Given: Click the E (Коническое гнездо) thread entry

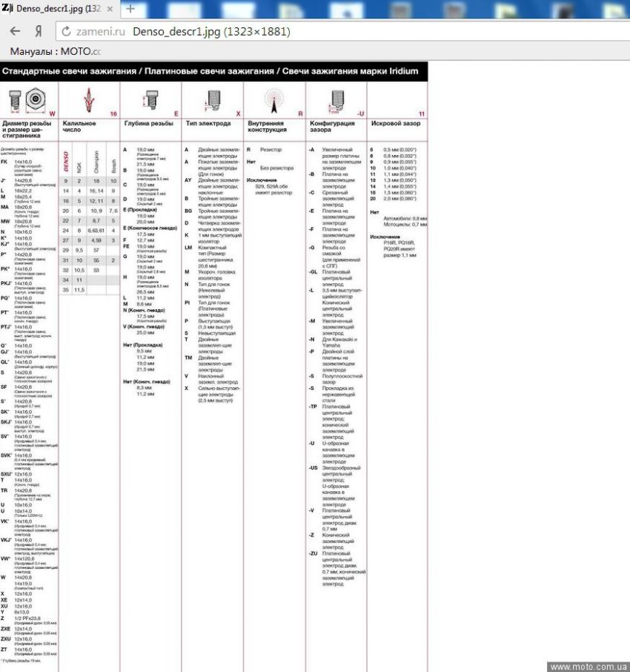Looking at the screenshot, I should click(150, 228).
